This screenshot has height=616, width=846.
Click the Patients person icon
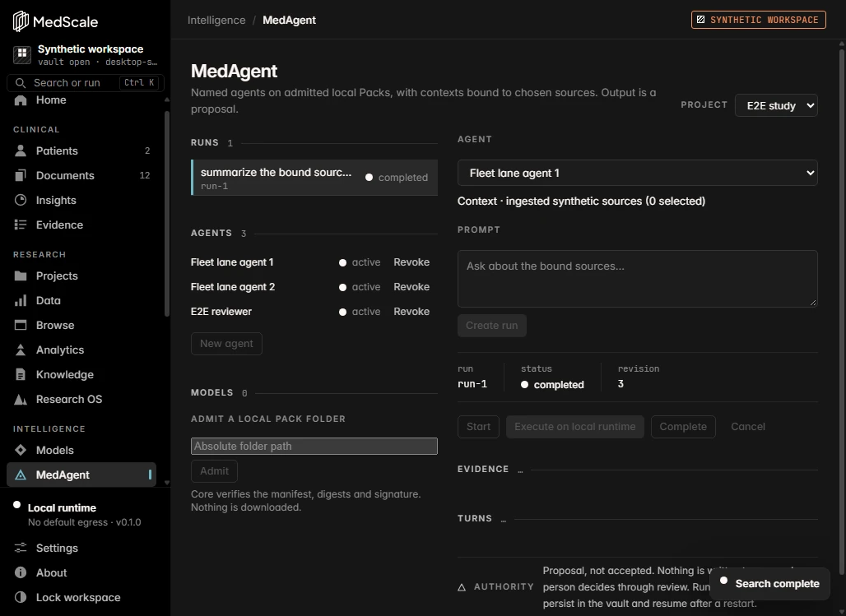21,151
